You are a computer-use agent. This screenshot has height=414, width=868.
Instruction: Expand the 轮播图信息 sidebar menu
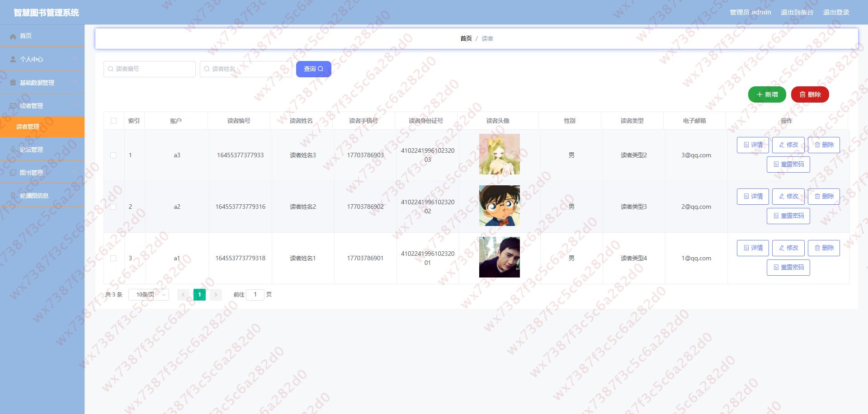pos(42,196)
